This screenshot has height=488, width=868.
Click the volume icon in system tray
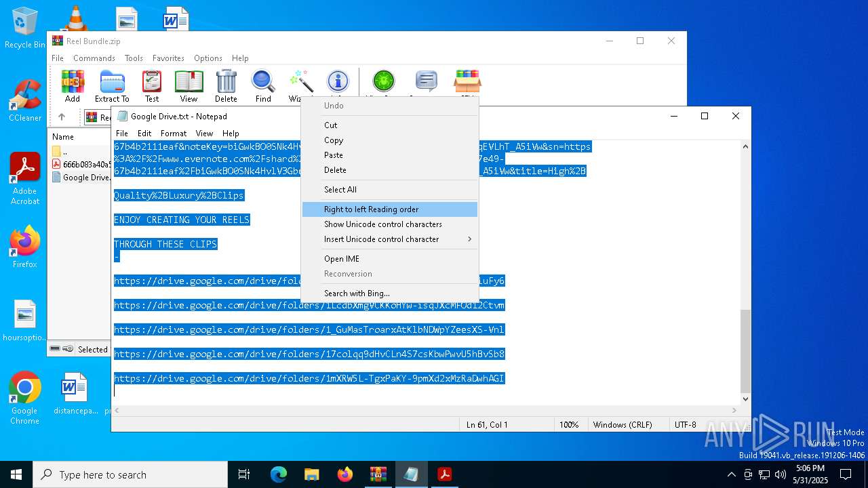[x=781, y=474]
